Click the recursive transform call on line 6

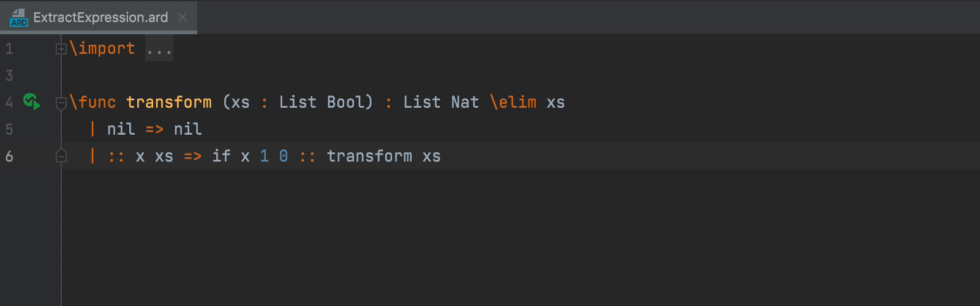click(x=369, y=156)
